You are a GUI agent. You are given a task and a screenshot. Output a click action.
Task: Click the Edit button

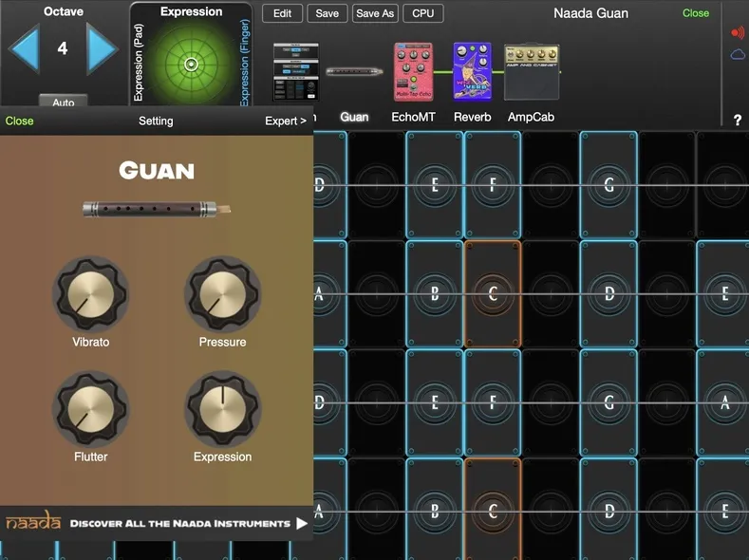coord(282,13)
